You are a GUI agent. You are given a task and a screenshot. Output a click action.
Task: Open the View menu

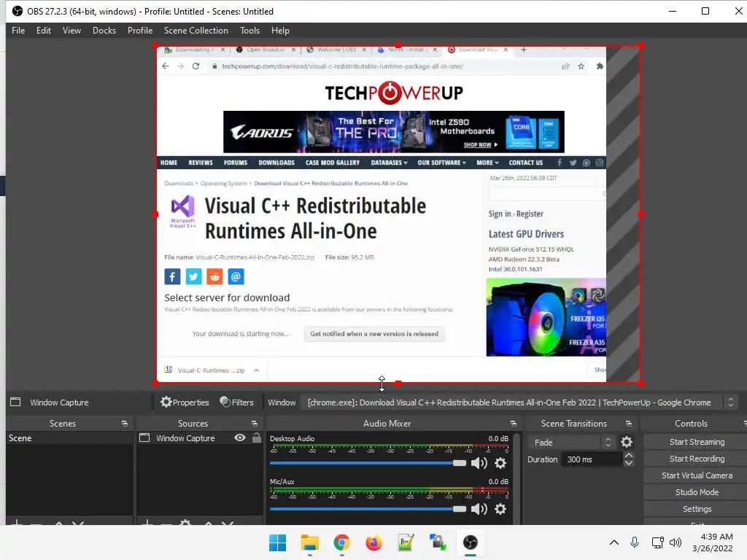point(71,31)
